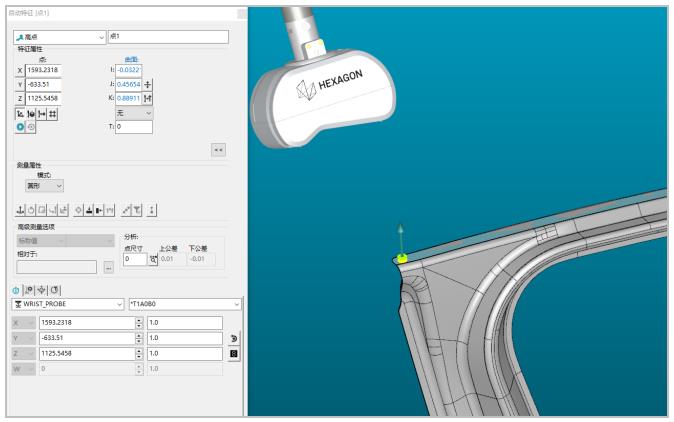Click the magnifier icon beside point size
This screenshot has height=422, width=674.
153,259
